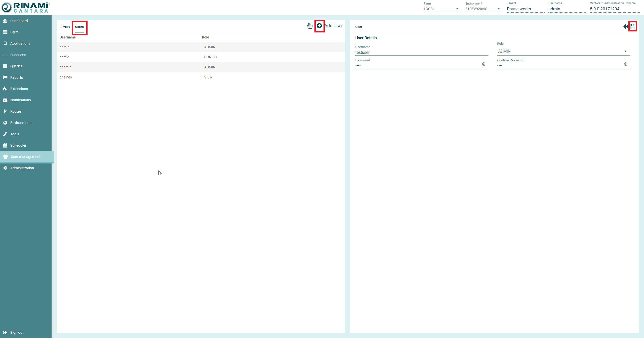Screen dimensions: 644x338
Task: Open the Extensions sidebar item
Action: click(19, 89)
